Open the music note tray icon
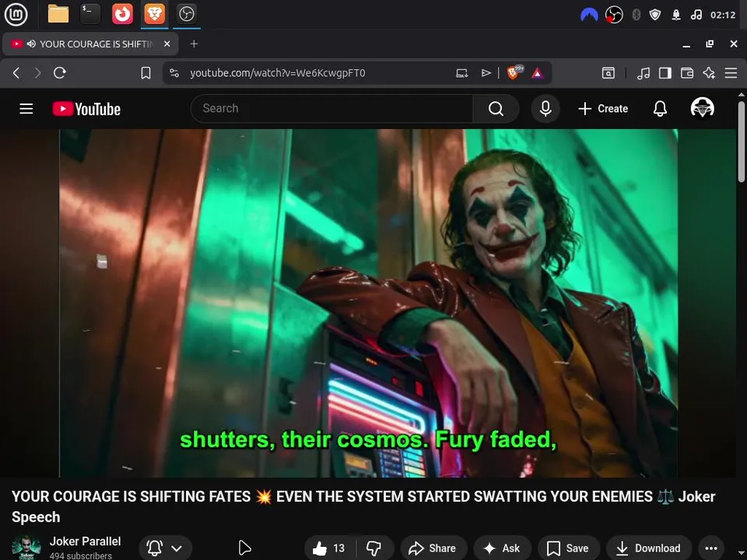Viewport: 747px width, 560px height. 696,15
